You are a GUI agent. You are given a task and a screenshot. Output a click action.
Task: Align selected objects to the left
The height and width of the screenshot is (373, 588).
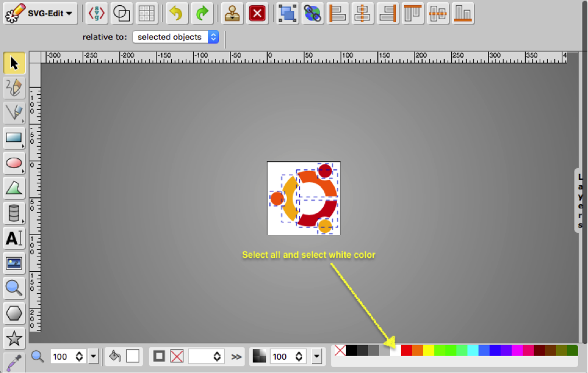pos(338,13)
